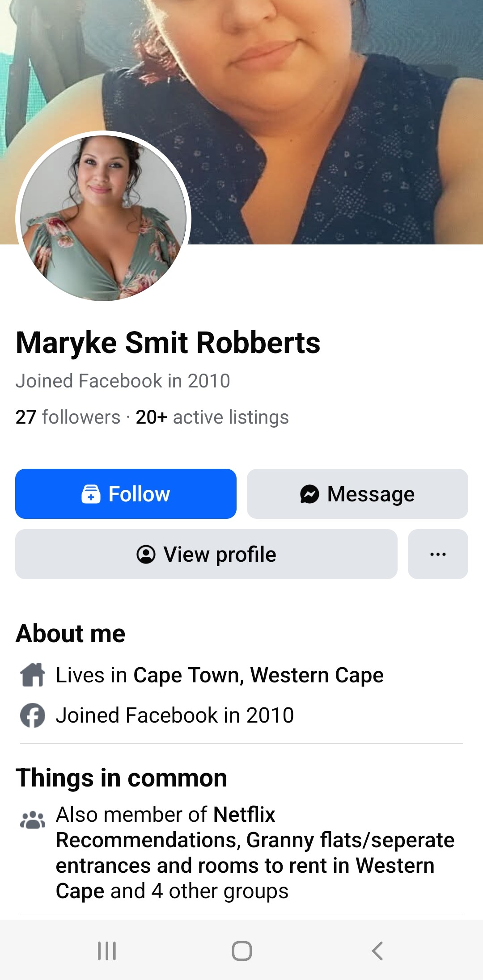This screenshot has width=483, height=980.
Task: Show the 27 followers list
Action: pyautogui.click(x=68, y=417)
